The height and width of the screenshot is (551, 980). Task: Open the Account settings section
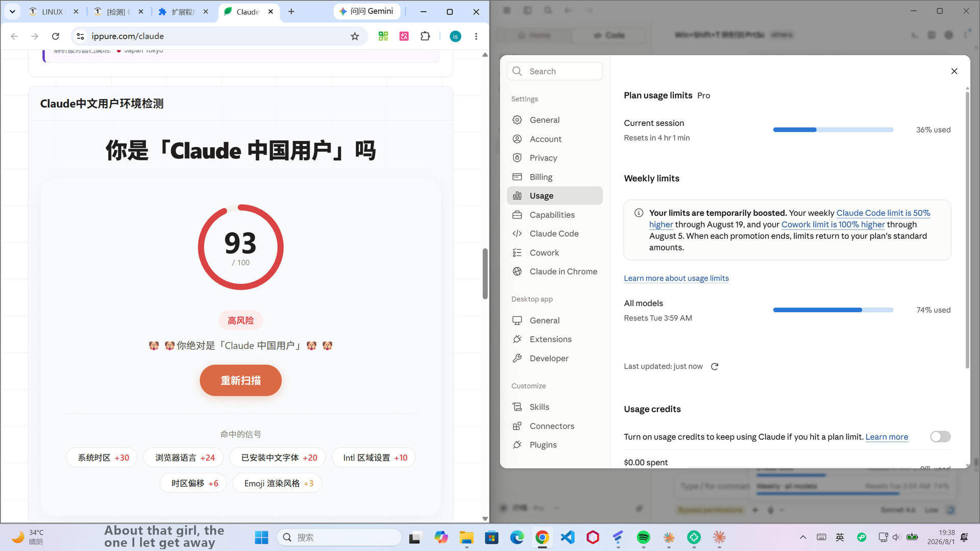[x=555, y=139]
